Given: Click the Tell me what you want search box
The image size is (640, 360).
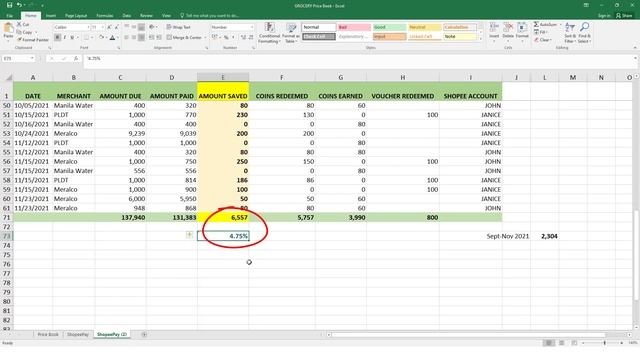Looking at the screenshot, I should click(210, 16).
